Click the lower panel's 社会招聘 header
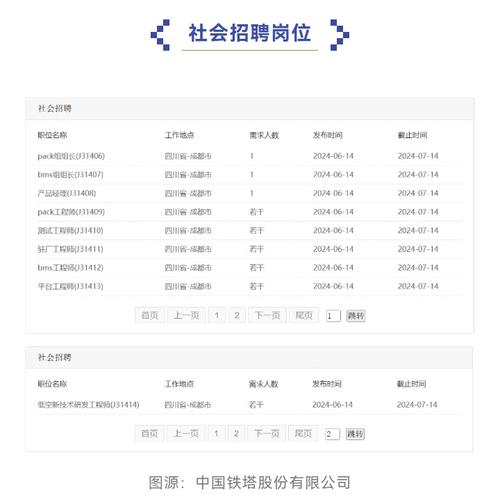500x504 pixels. pyautogui.click(x=55, y=358)
